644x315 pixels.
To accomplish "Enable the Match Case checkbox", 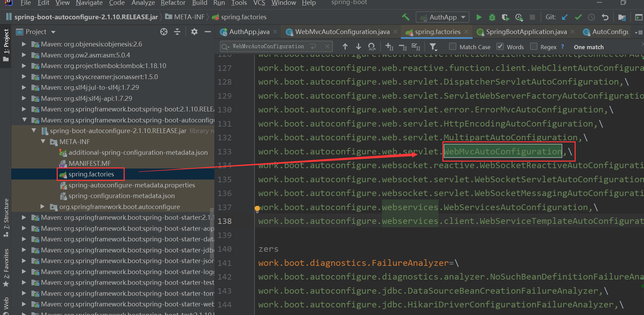I will click(452, 46).
